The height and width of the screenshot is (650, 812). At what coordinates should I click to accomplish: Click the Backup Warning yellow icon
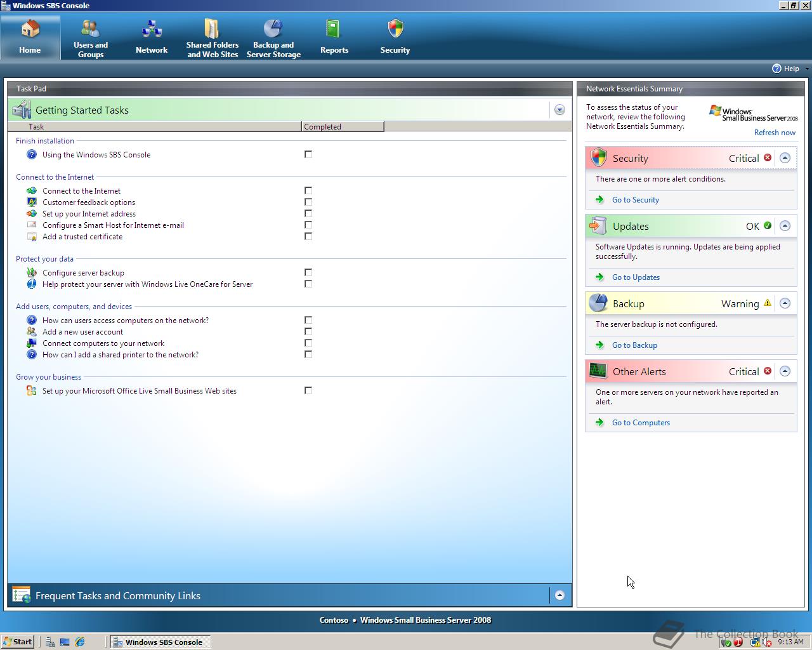point(768,303)
